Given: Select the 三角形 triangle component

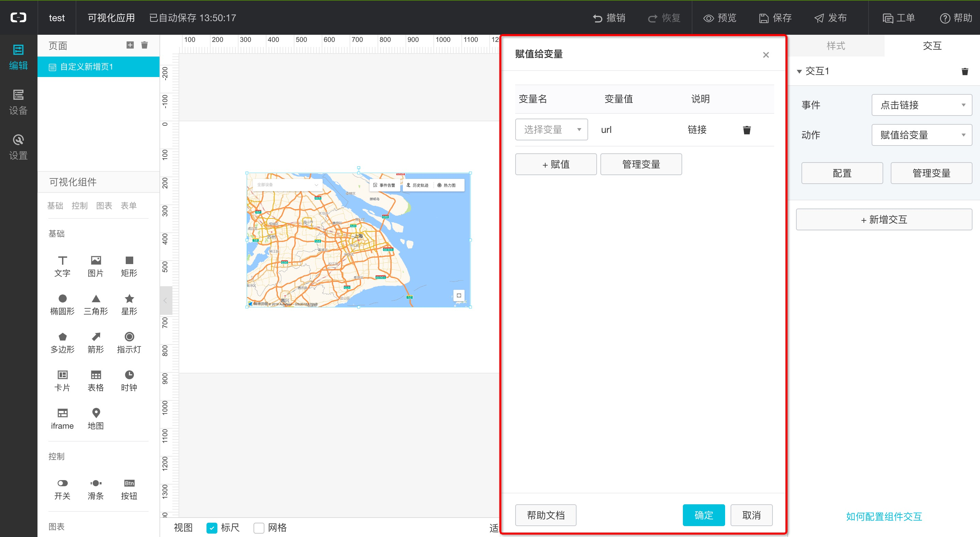Looking at the screenshot, I should [96, 305].
